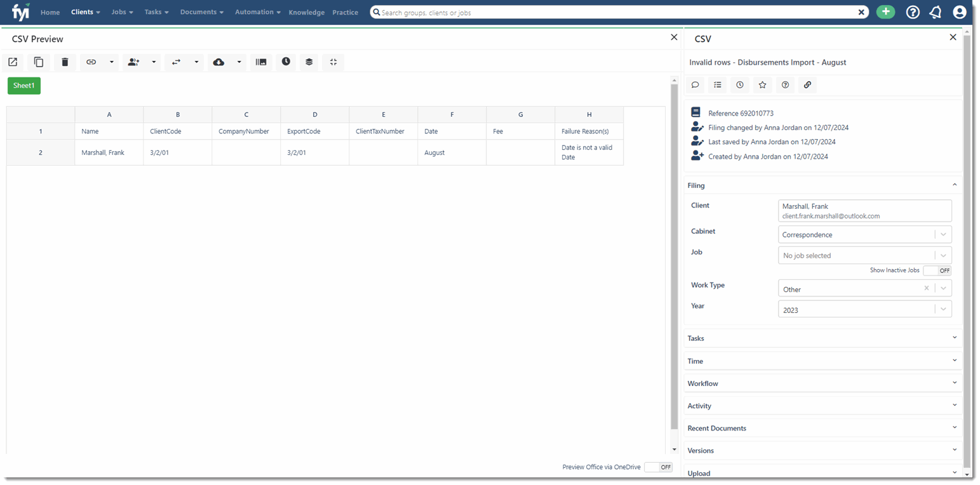The image size is (980, 485).
Task: Open the Work Type dropdown showing Other
Action: 865,289
